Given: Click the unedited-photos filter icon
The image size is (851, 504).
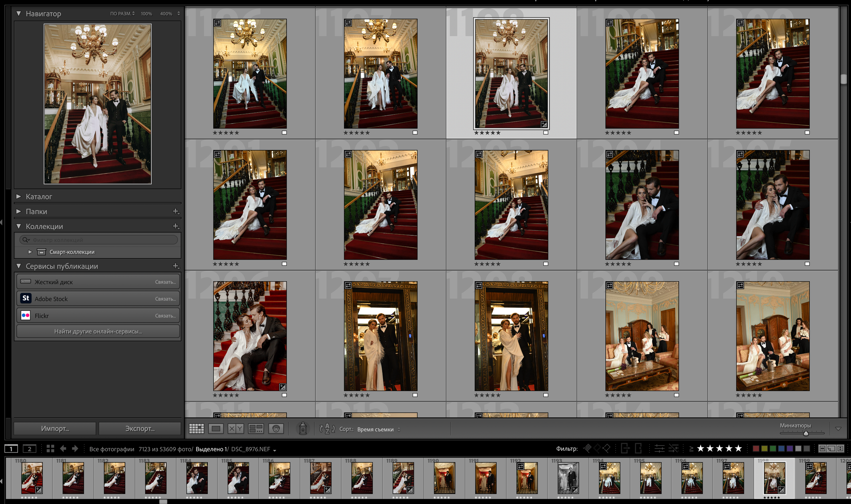Looking at the screenshot, I should click(673, 448).
